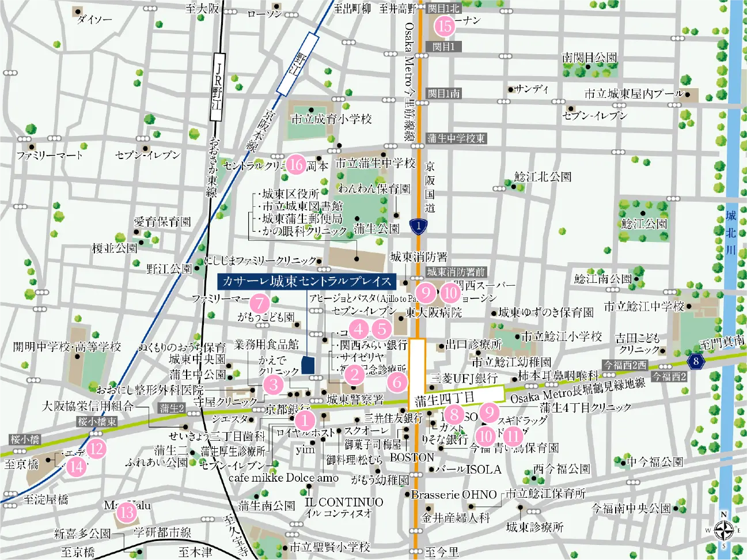The image size is (747, 560).
Task: Click the カサーレ城東セントラルプレイス title label
Action: (309, 282)
